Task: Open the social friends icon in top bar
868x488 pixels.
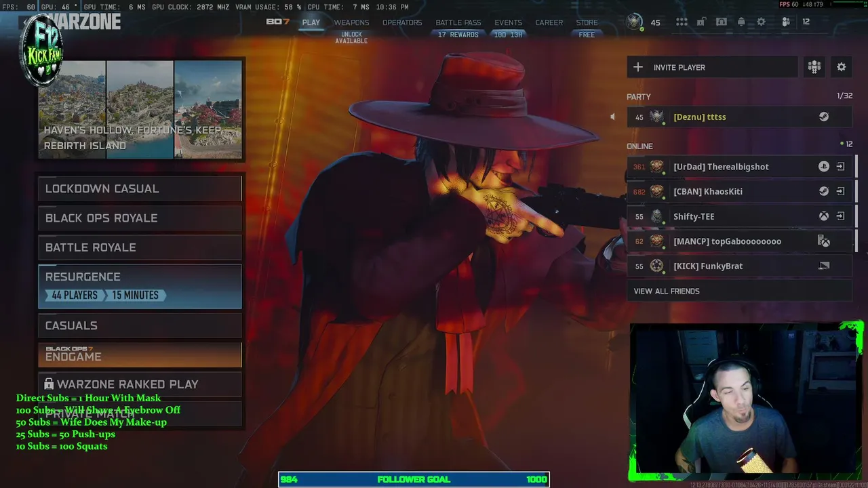Action: click(786, 22)
